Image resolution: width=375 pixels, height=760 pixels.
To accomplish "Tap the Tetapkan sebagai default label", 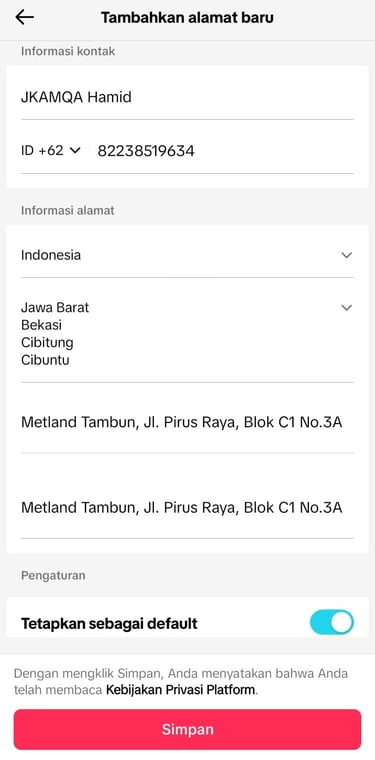I will point(109,623).
